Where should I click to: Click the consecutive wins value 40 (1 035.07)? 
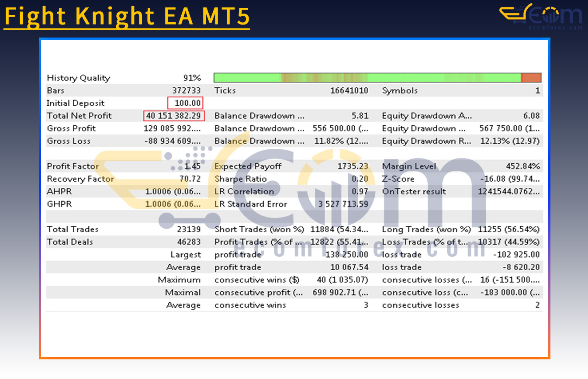[342, 281]
